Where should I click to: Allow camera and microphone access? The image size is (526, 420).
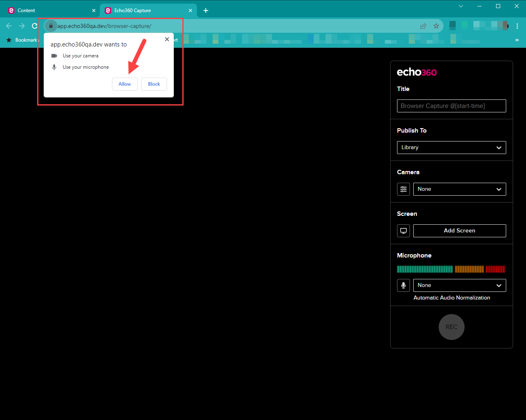pos(125,84)
